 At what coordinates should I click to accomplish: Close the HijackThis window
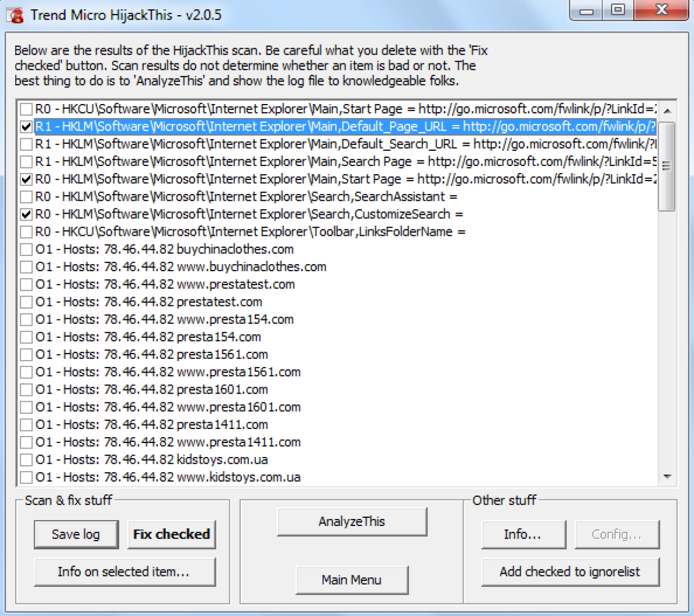(661, 10)
